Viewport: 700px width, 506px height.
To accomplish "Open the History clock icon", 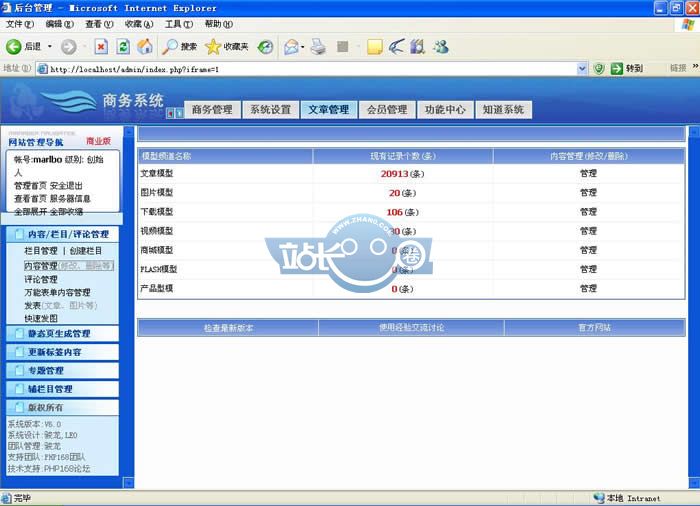I will [266, 46].
